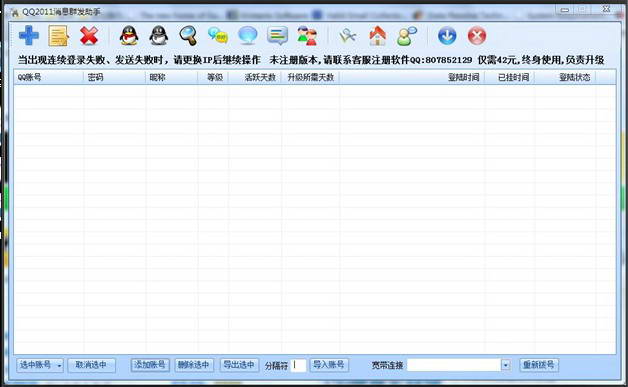Image resolution: width=628 pixels, height=387 pixels.
Task: Minimize the QQ2011 window
Action: [x=565, y=9]
